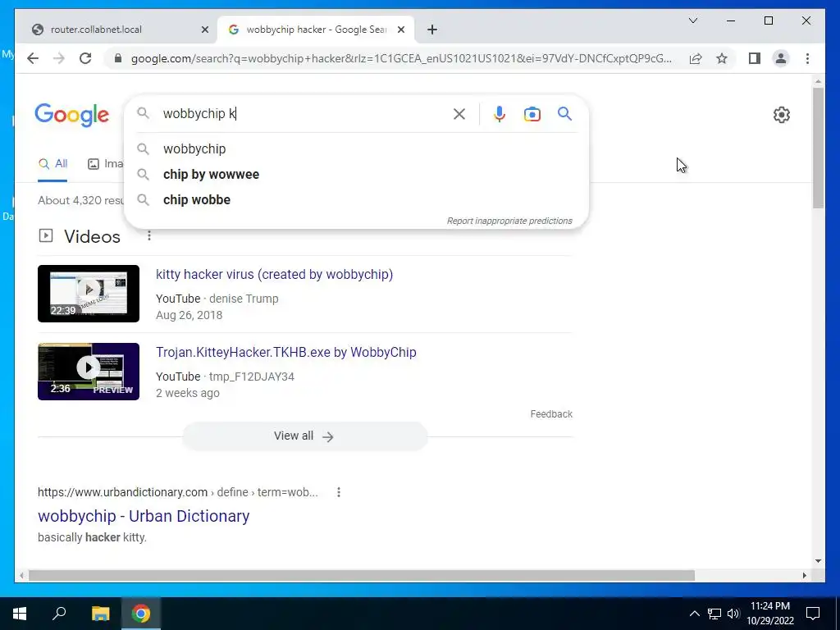Viewport: 840px width, 630px height.
Task: Click the urbandictionary.com URL breadcrumb
Action: [x=177, y=492]
